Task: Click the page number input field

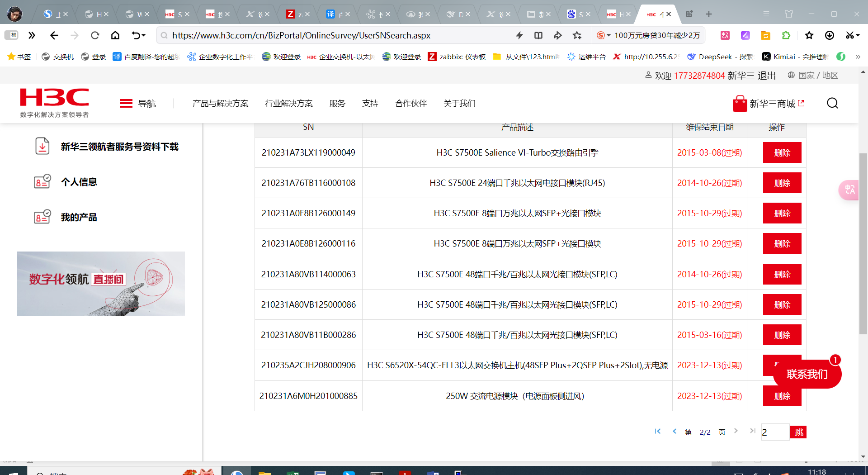Action: click(775, 432)
